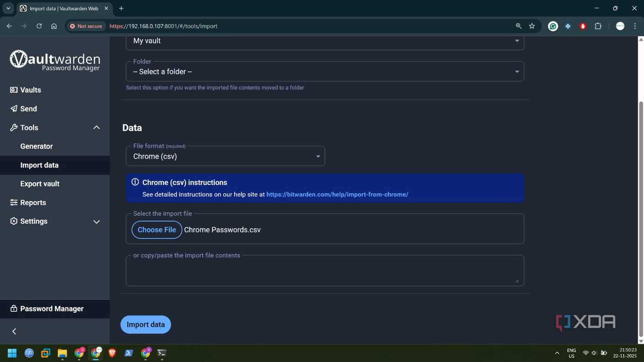Click the browser home icon
Screen dimensions: 644x362
coord(54,26)
